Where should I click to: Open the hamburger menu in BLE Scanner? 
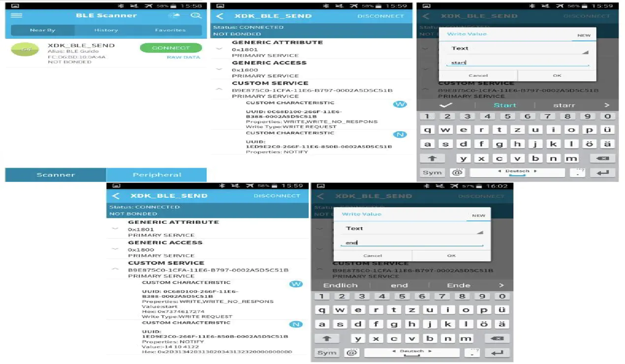coord(16,15)
